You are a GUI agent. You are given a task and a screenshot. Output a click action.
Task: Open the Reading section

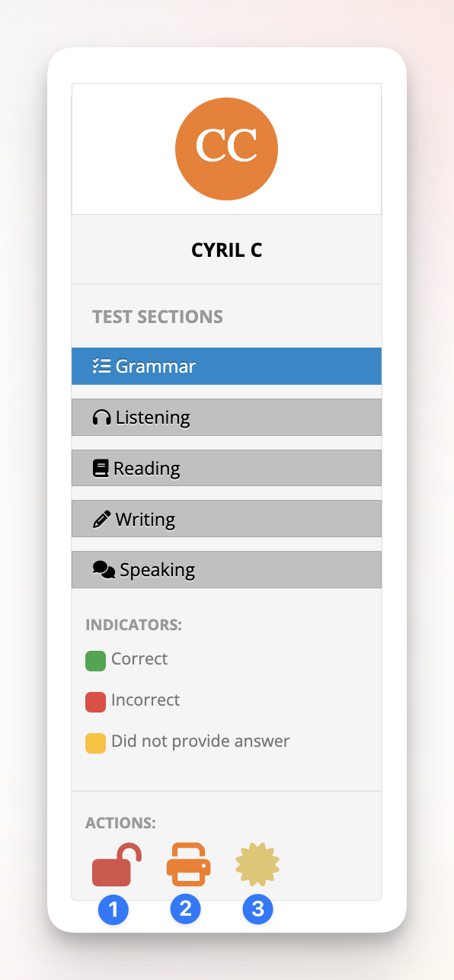[x=226, y=468]
